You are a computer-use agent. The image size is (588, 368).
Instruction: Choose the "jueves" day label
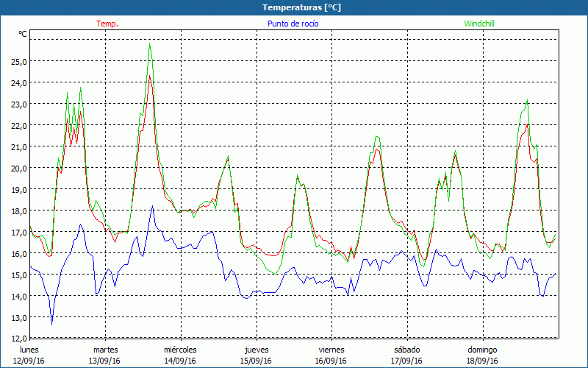point(256,350)
